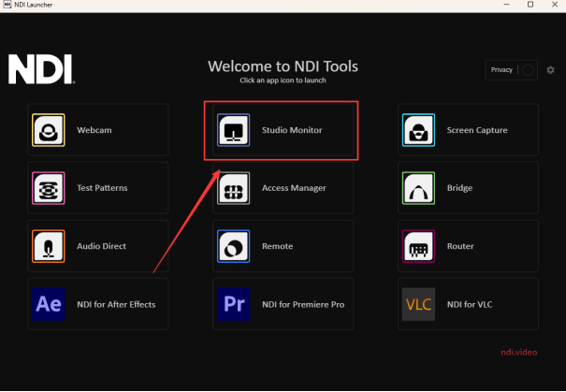Open the Studio Monitor app icon
The width and height of the screenshot is (566, 392).
(233, 130)
